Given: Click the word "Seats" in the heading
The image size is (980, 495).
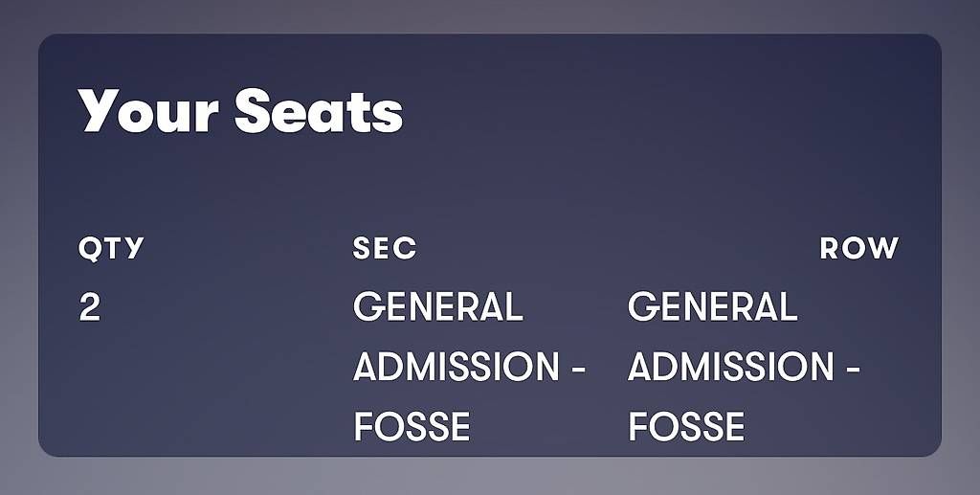Looking at the screenshot, I should pos(319,111).
